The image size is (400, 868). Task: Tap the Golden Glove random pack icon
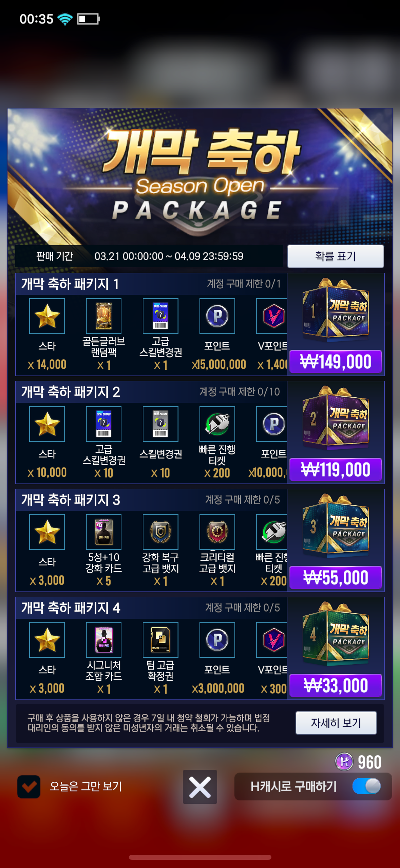coord(103,316)
